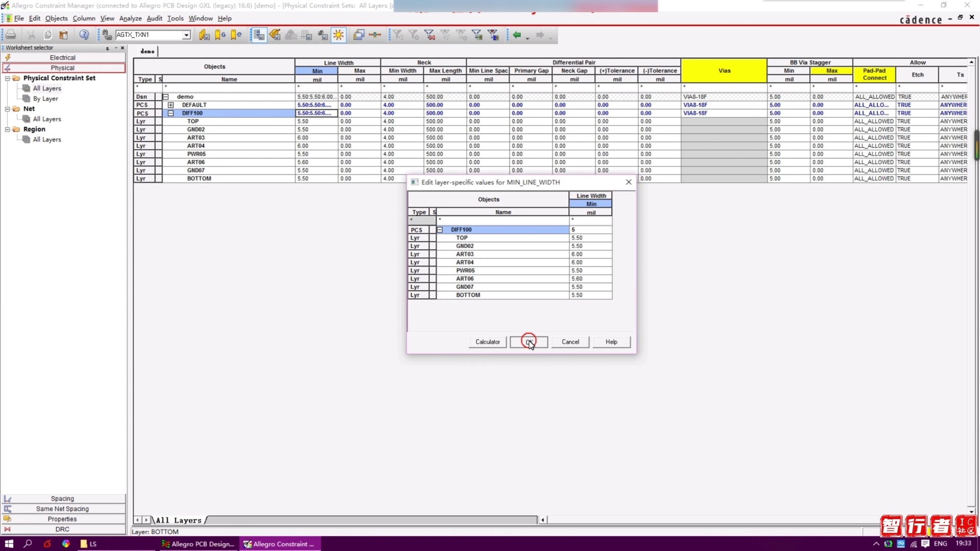
Task: Click OK in the edit dialog
Action: click(x=529, y=342)
